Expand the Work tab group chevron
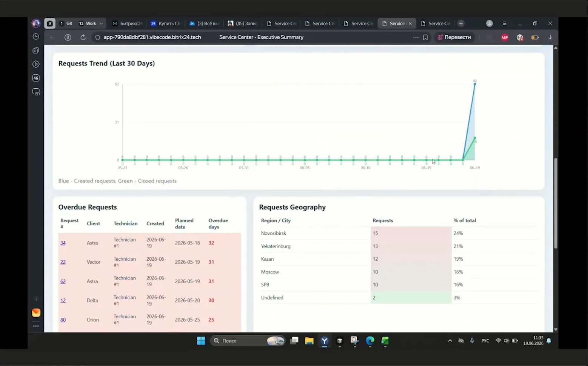Viewport: 588px width, 366px height. click(x=101, y=23)
